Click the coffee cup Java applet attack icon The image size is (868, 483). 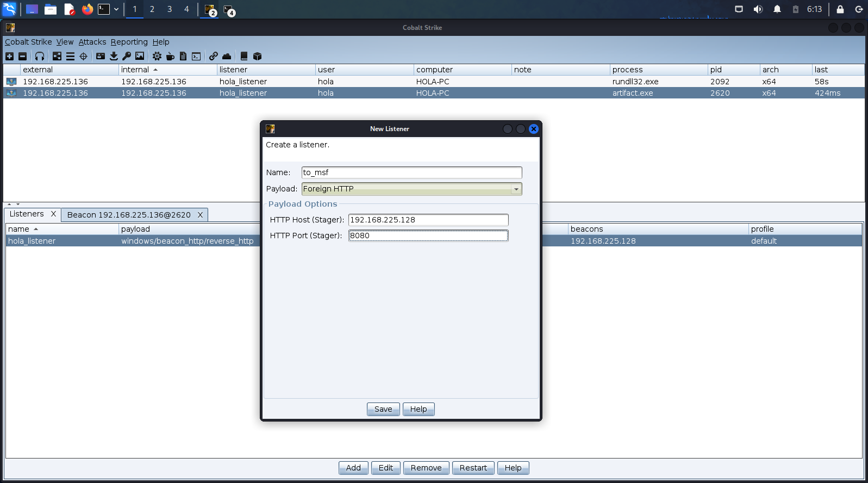coord(170,56)
